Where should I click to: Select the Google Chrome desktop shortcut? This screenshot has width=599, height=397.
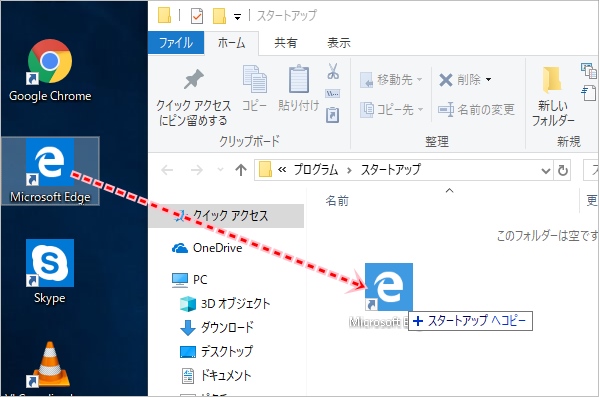(50, 70)
